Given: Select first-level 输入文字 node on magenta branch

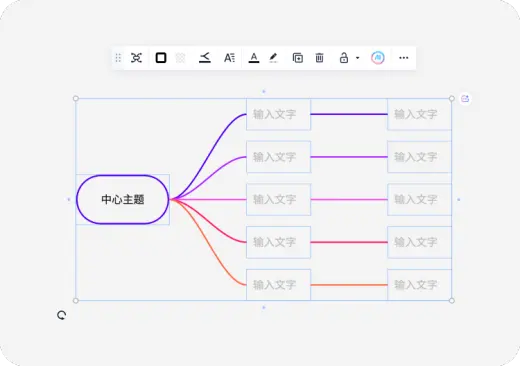Looking at the screenshot, I should pos(278,199).
